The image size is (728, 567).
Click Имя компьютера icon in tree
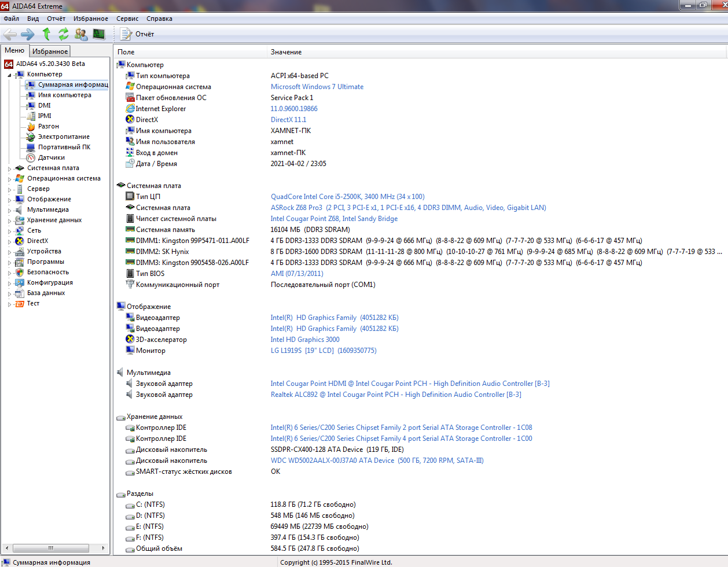pyautogui.click(x=31, y=95)
